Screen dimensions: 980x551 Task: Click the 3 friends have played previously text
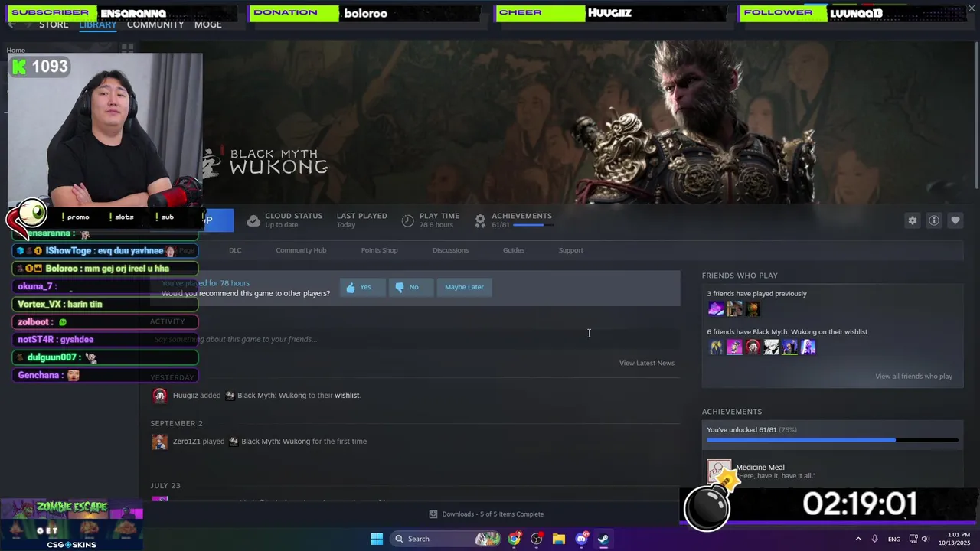756,294
